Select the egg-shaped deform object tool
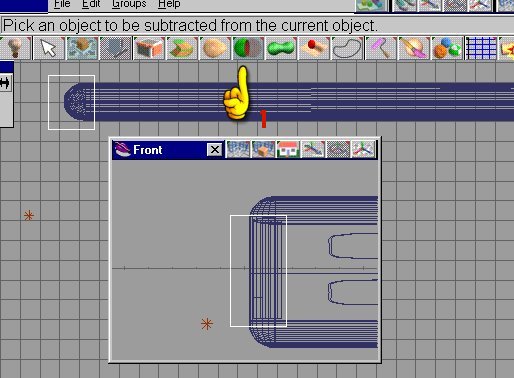Screen dimensions: 514x378 (215, 48)
